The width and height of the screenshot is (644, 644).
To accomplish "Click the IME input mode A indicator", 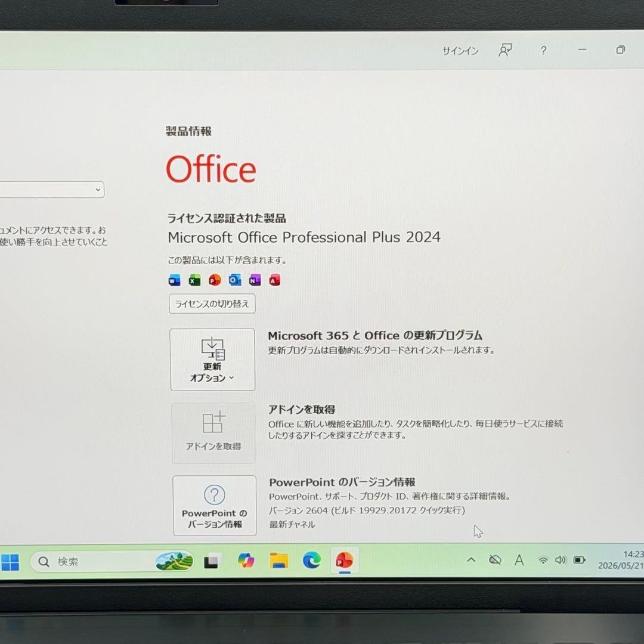I will (519, 560).
